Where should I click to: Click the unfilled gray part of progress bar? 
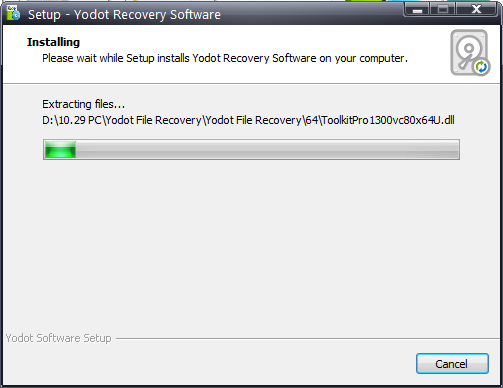pos(267,149)
